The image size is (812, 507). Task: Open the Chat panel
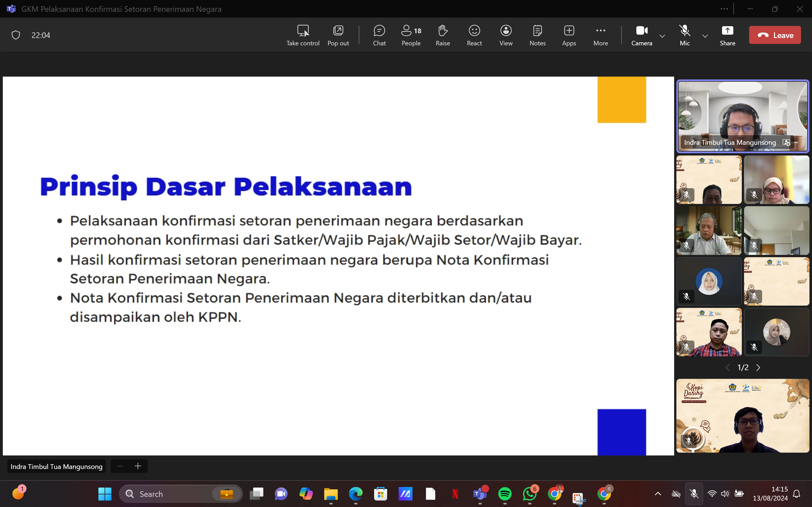pyautogui.click(x=379, y=35)
